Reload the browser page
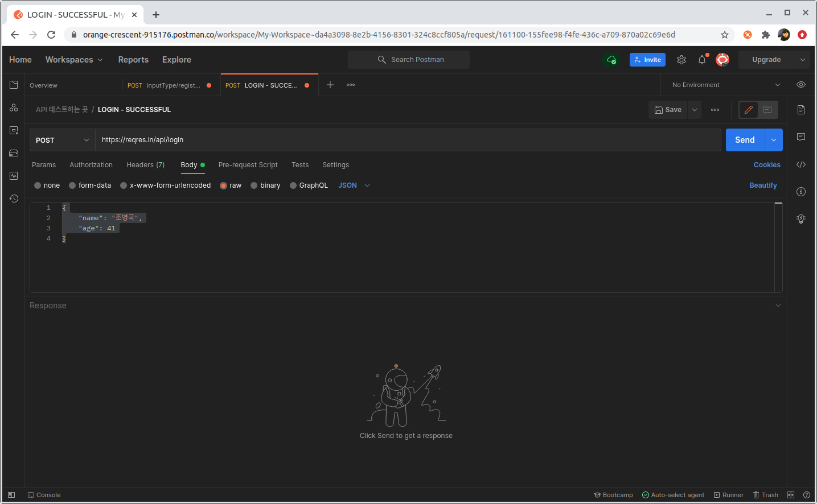Viewport: 817px width, 504px height. [x=51, y=35]
